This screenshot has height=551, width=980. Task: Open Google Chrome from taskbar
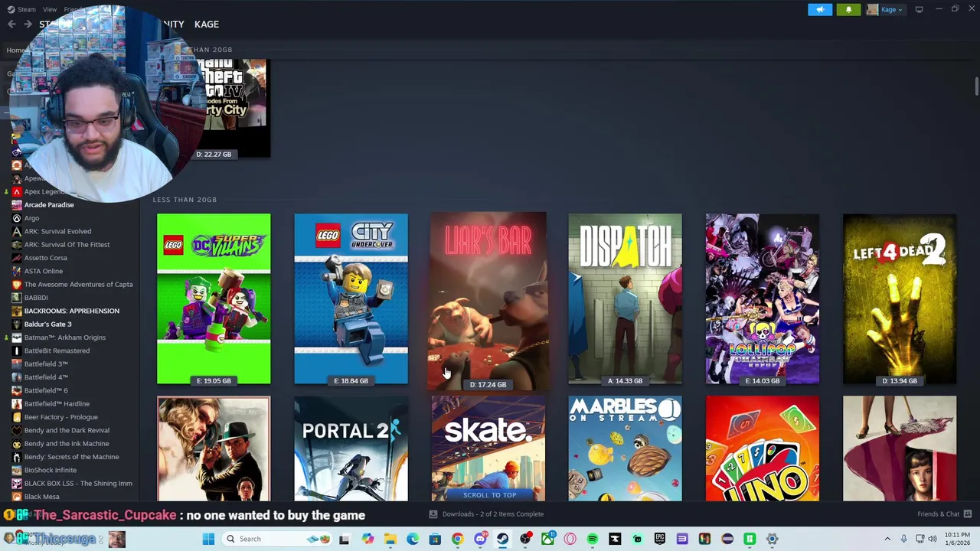click(x=457, y=539)
